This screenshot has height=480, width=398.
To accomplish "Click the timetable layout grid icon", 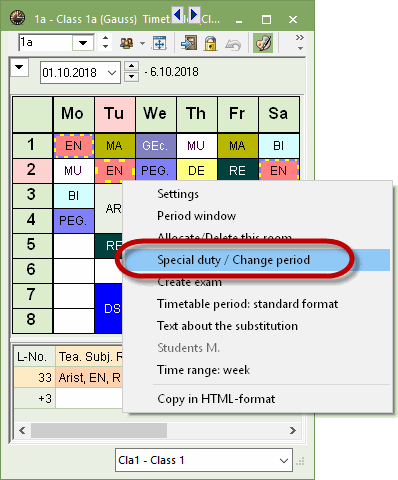I will click(159, 43).
